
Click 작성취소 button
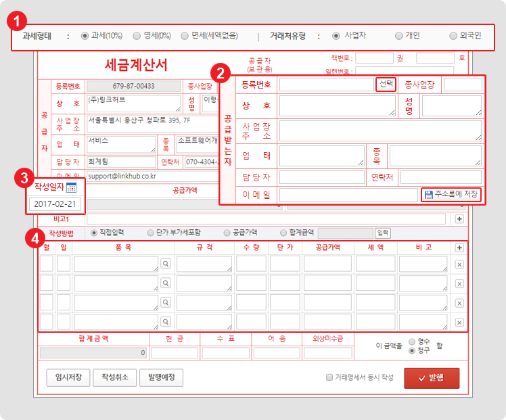tap(115, 377)
